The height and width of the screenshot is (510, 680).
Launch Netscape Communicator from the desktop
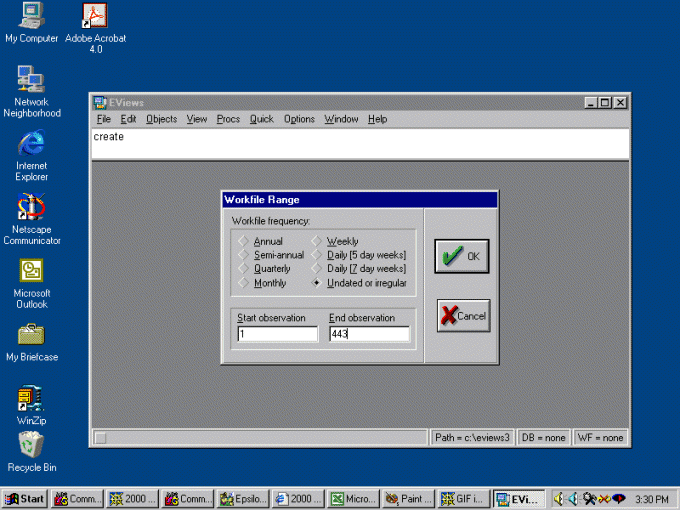click(x=31, y=208)
